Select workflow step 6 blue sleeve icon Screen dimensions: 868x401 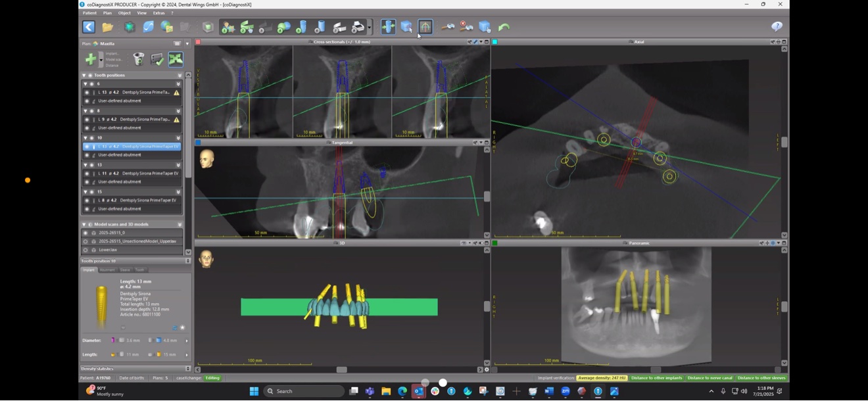[320, 27]
